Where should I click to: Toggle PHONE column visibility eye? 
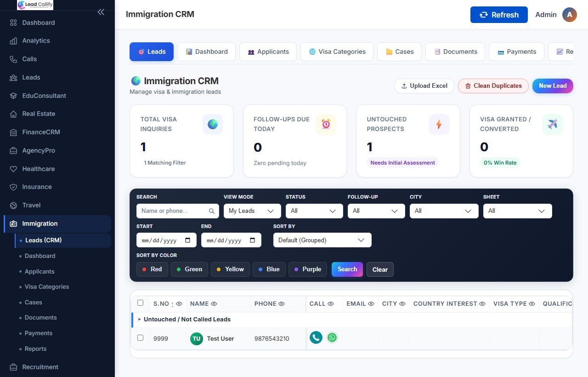(x=282, y=304)
